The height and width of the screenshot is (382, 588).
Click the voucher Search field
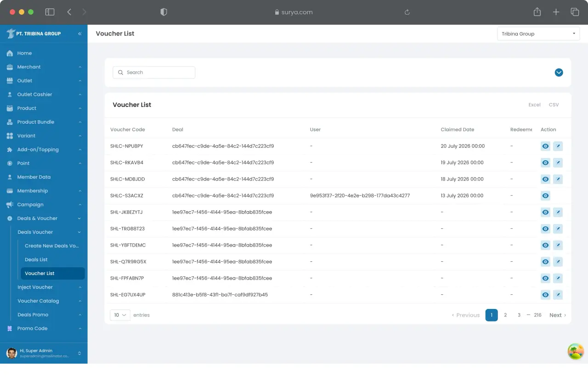pyautogui.click(x=154, y=73)
